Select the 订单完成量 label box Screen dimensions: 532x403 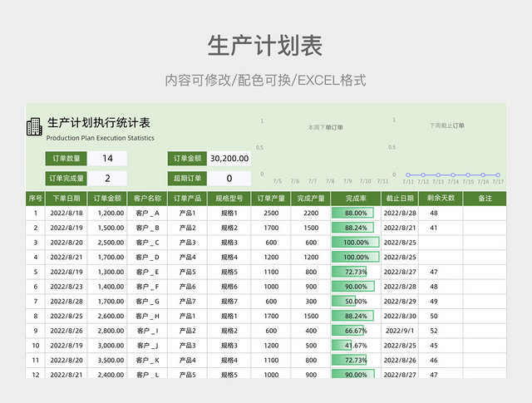tap(66, 178)
